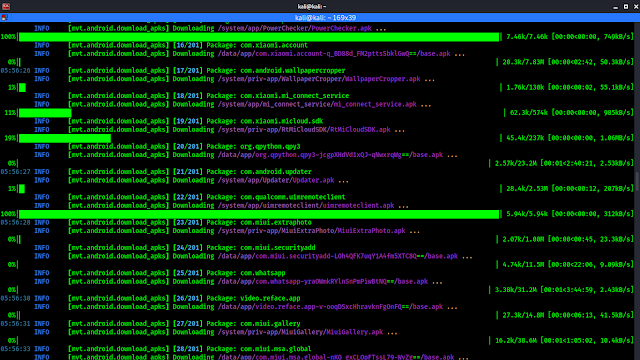Click the line 'Package: video.reface.app'
The image size is (640, 360).
tap(253, 298)
